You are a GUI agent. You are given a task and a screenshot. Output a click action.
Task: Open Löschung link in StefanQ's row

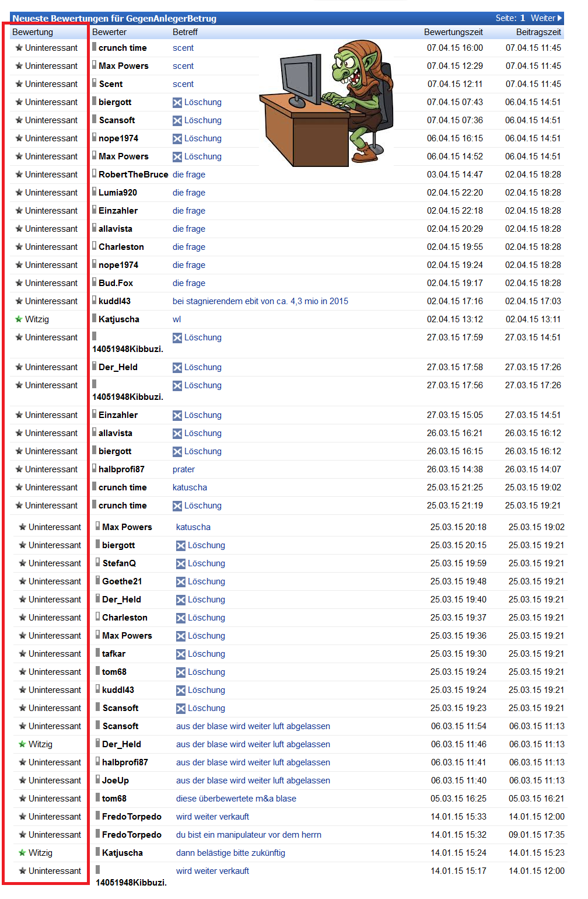(x=206, y=563)
